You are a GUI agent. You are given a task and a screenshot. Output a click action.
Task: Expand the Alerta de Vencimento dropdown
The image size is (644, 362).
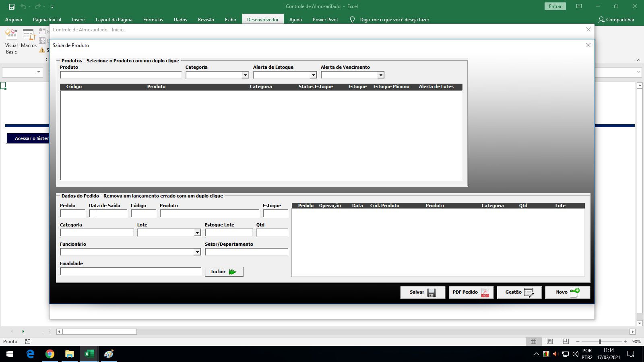(381, 75)
